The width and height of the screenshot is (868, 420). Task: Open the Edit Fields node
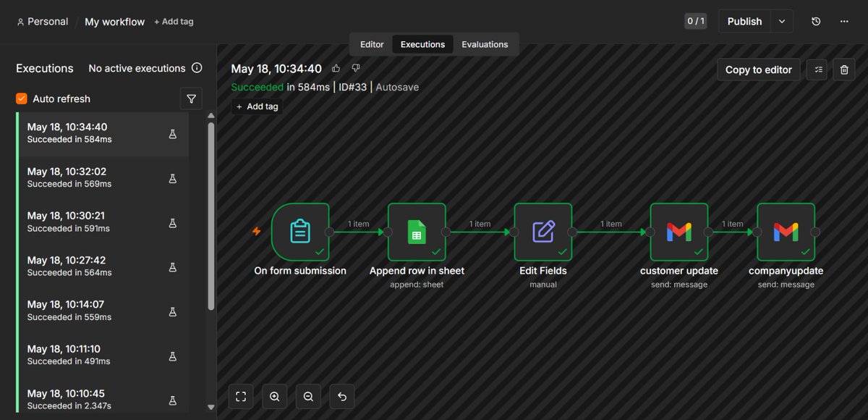tap(543, 232)
